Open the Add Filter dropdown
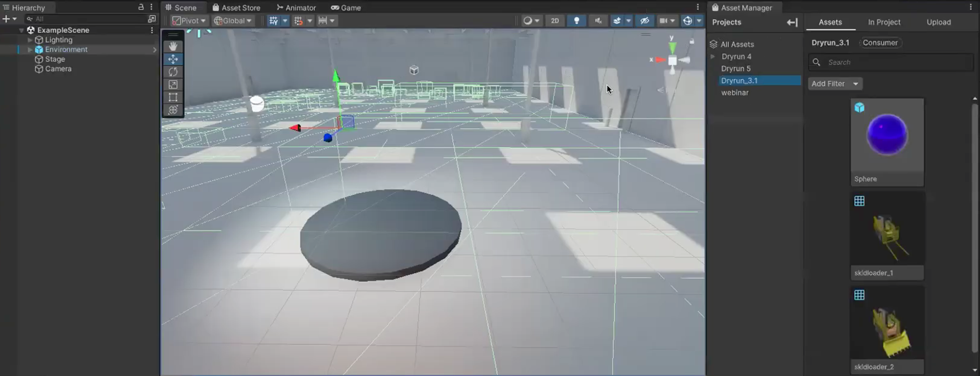980x376 pixels. pos(835,84)
